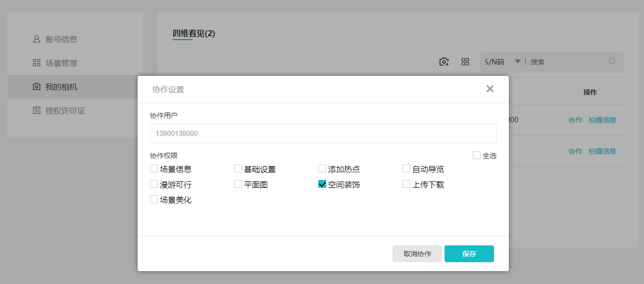
Task: Enable the 场景信息 checkbox
Action: [154, 169]
